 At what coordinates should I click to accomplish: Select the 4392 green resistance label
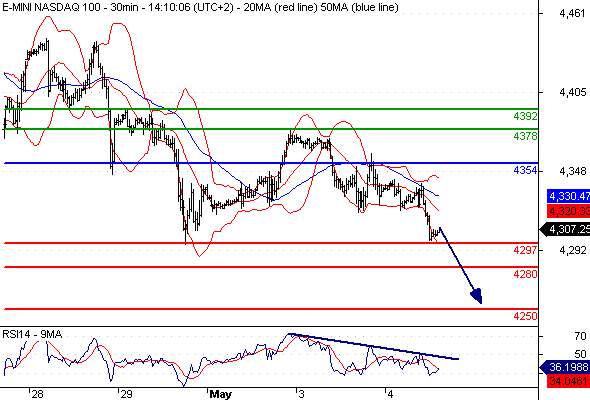coord(525,116)
